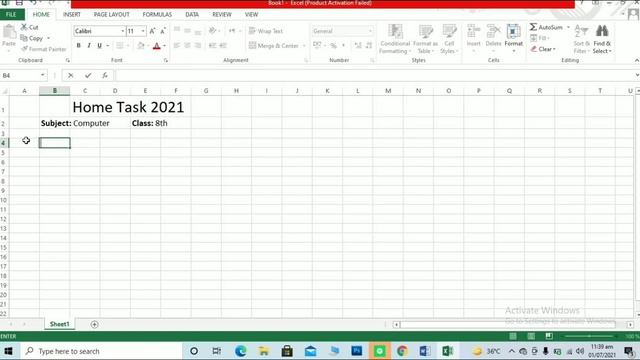
Task: Open the General number format dropdown
Action: pos(370,31)
